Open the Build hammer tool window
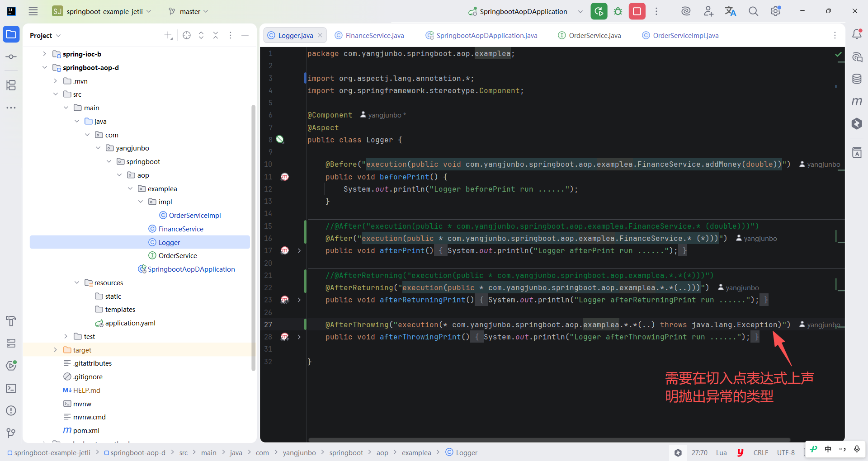 (11, 321)
